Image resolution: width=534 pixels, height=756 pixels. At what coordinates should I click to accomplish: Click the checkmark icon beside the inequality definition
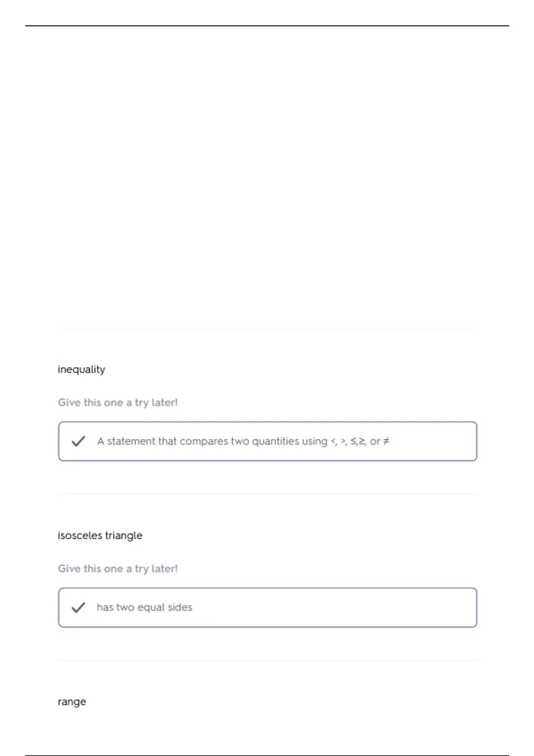click(x=78, y=441)
